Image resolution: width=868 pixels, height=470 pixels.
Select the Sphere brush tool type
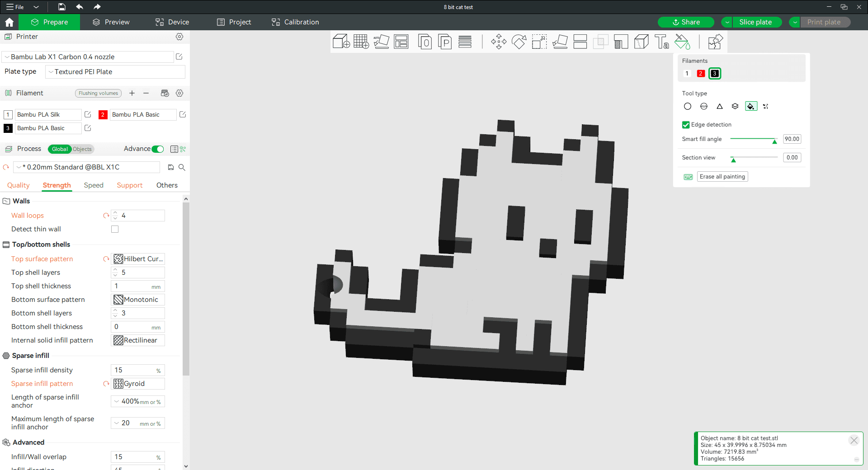point(704,106)
